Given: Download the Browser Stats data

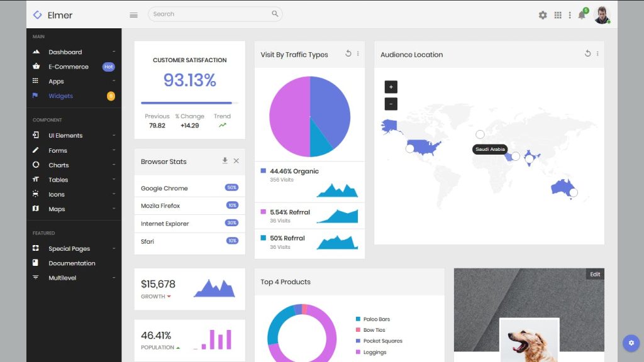Looking at the screenshot, I should (x=225, y=161).
